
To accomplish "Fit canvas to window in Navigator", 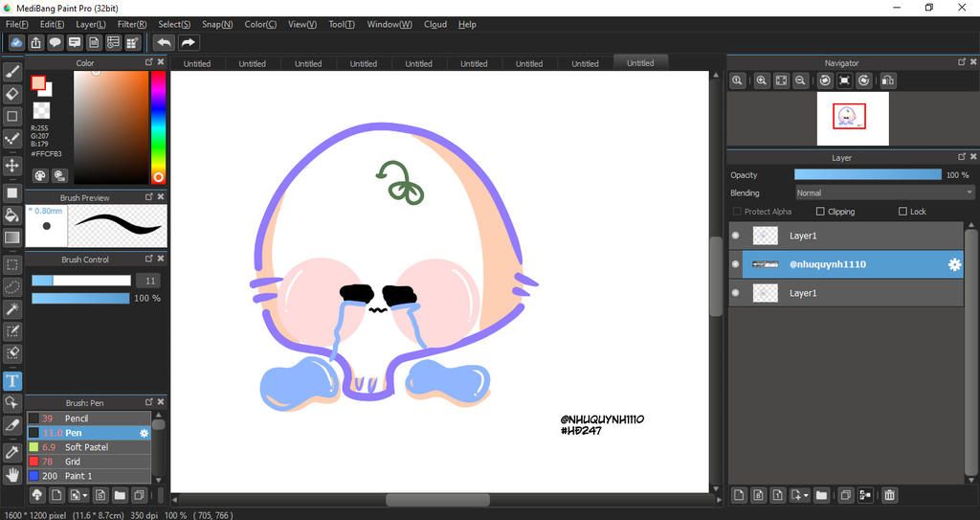I will pyautogui.click(x=781, y=80).
